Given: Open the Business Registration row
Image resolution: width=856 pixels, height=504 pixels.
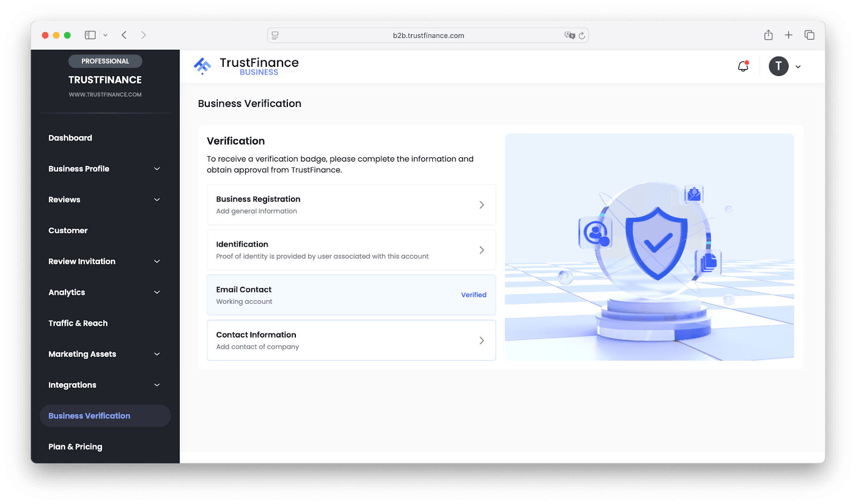Looking at the screenshot, I should tap(351, 205).
